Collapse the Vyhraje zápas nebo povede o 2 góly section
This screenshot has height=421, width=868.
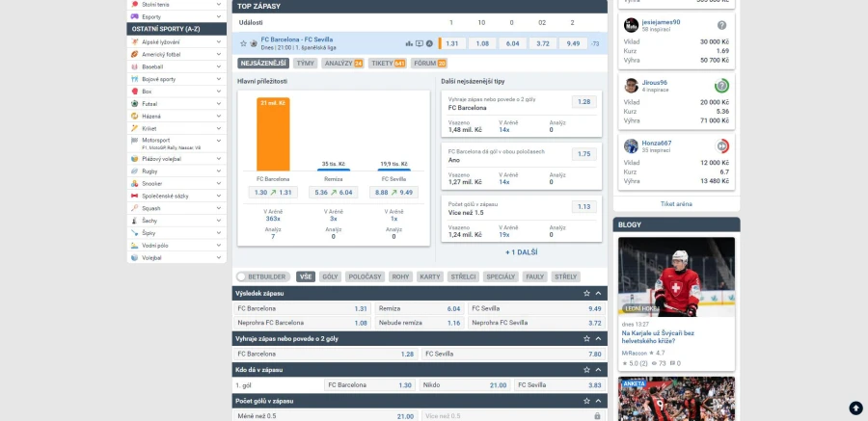[x=598, y=338]
